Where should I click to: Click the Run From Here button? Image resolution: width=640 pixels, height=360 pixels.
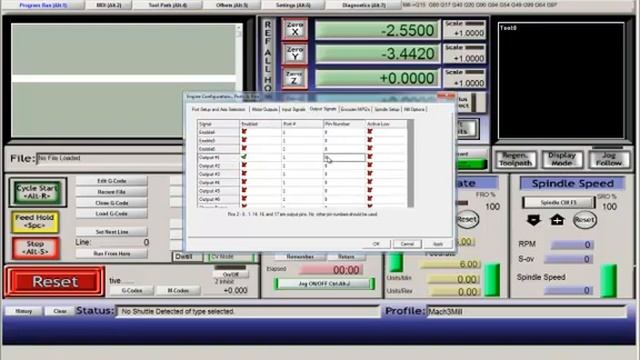111,253
